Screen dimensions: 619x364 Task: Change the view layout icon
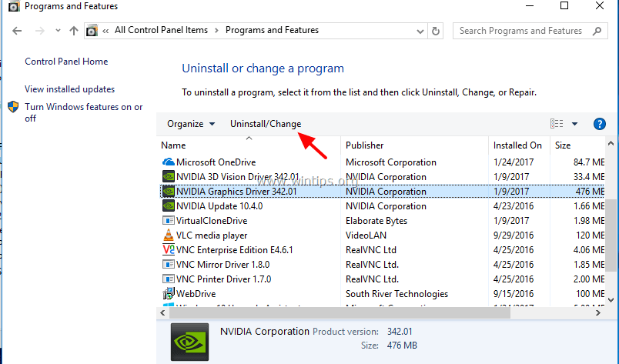557,124
